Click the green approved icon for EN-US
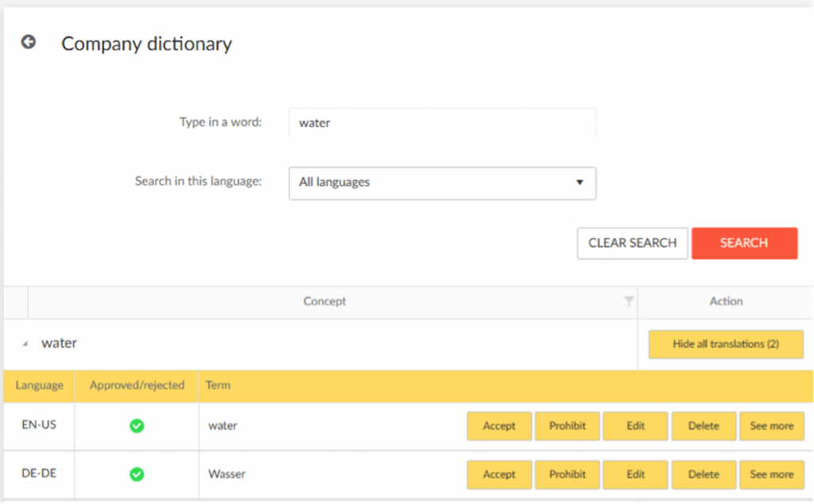Screen dimensions: 814x504 [137, 426]
